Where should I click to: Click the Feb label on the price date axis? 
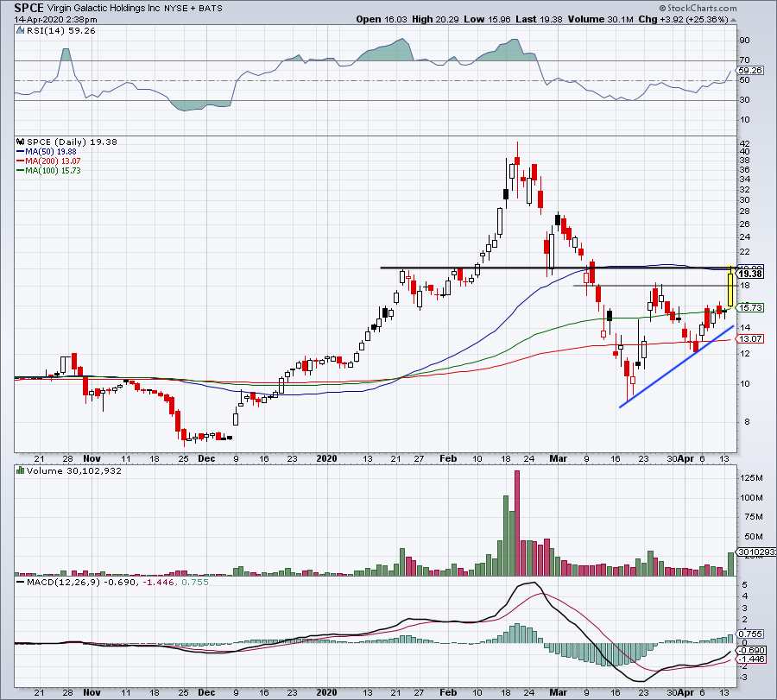[448, 458]
